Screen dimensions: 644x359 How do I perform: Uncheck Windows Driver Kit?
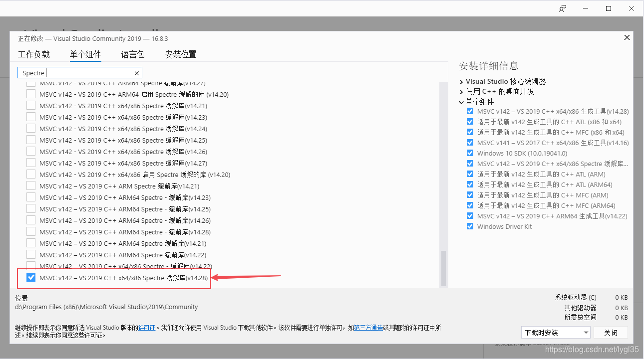click(470, 226)
